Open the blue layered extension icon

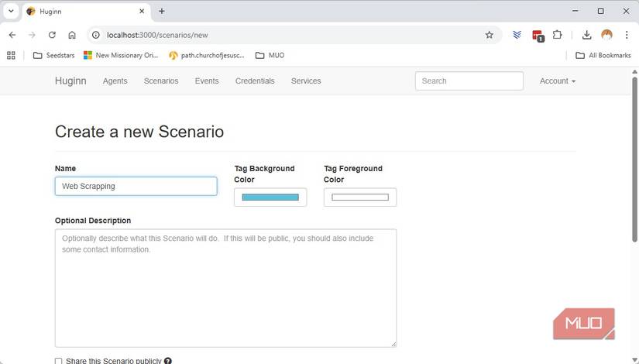[517, 35]
